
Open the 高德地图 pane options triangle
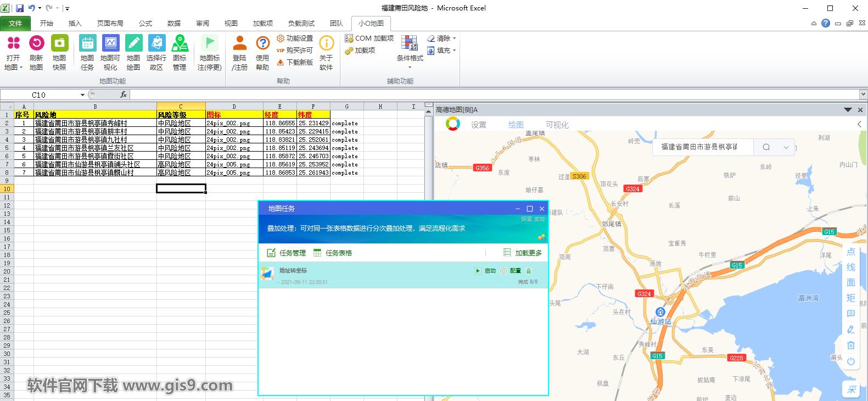(848, 110)
